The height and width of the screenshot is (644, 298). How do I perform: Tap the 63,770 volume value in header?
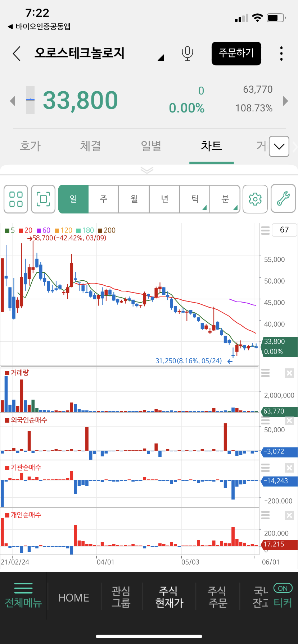pos(258,89)
